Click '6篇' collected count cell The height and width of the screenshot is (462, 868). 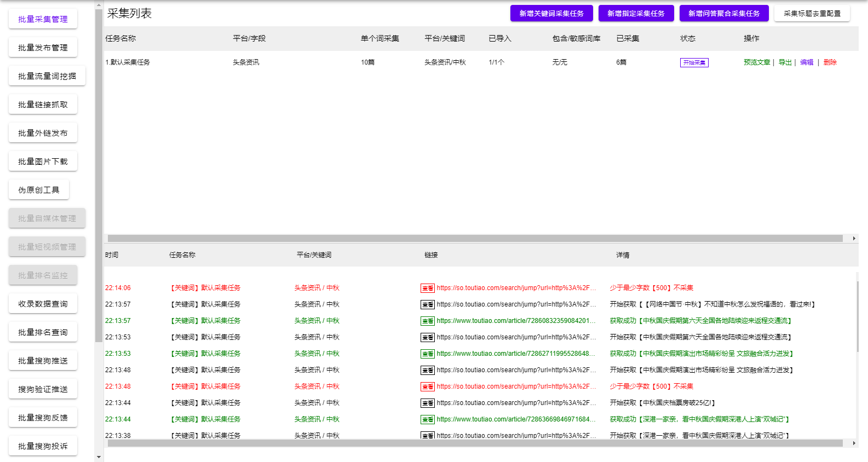tap(621, 62)
